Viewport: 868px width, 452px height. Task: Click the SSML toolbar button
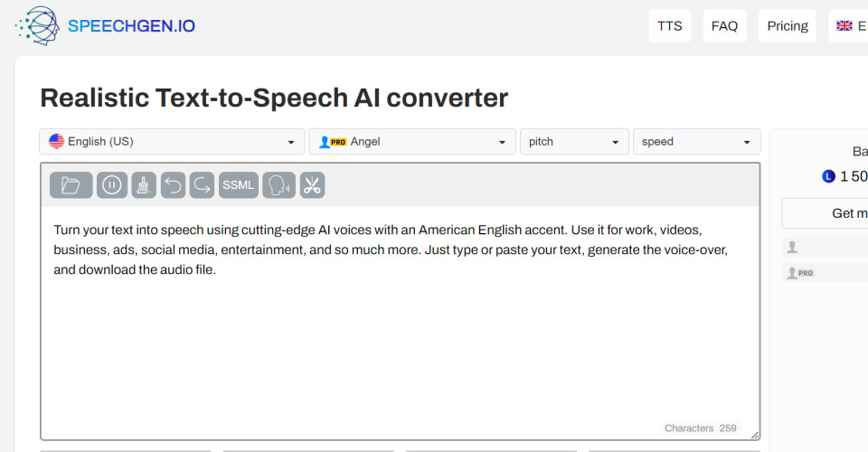[239, 185]
